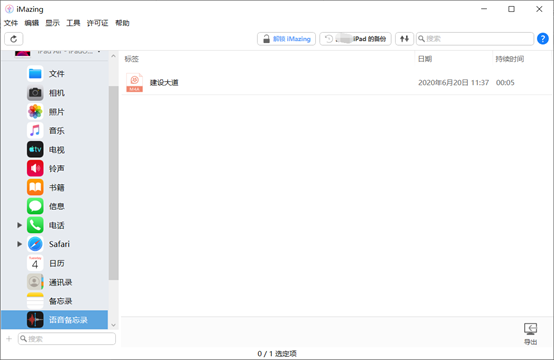Expand the 电话 Phone tree arrow
554x360 pixels.
coord(19,225)
